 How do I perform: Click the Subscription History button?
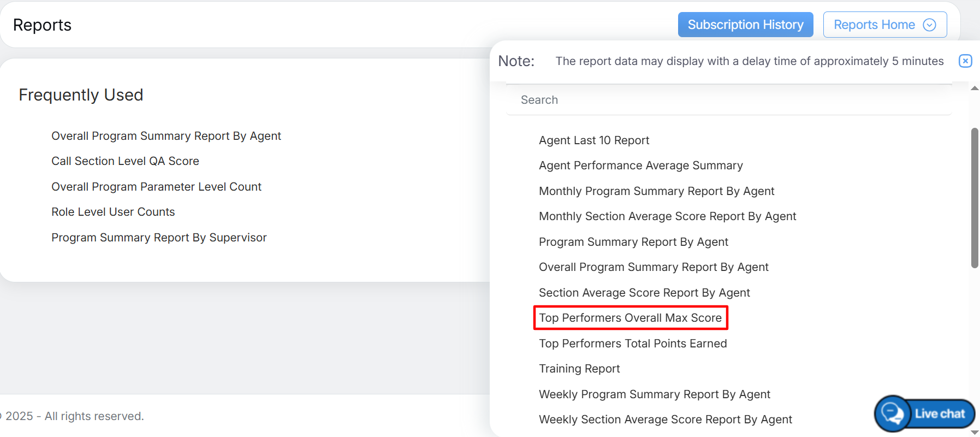(745, 25)
